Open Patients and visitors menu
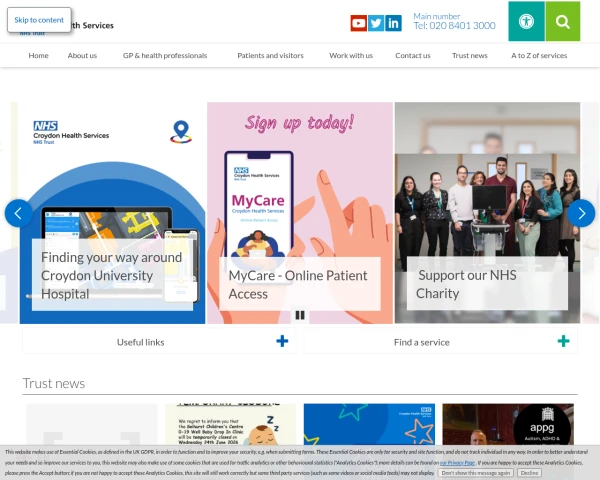This screenshot has height=480, width=600. pyautogui.click(x=270, y=56)
